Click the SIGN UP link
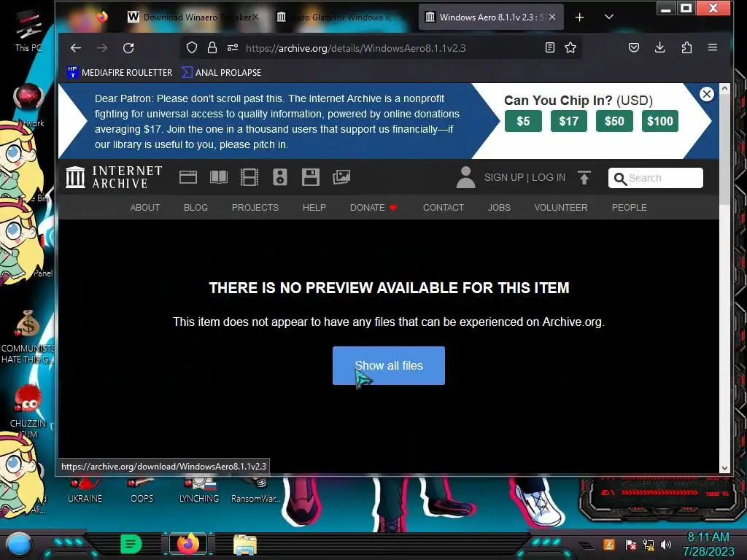 tap(503, 177)
